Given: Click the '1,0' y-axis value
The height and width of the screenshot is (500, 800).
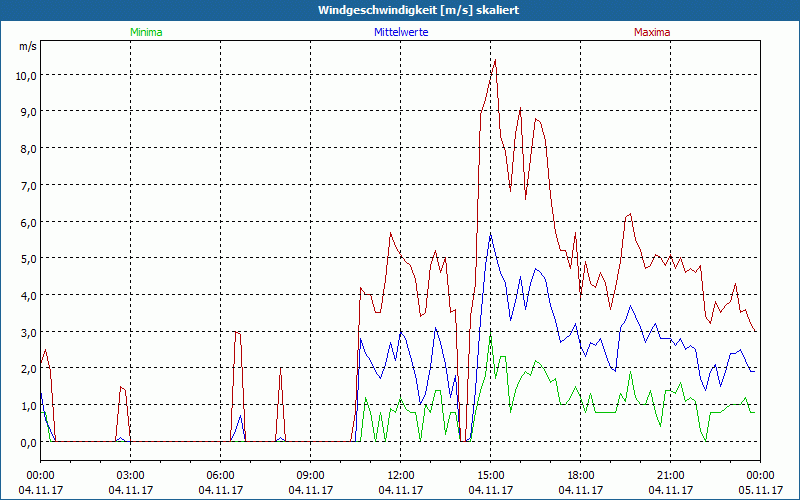Looking at the screenshot, I should [28, 406].
